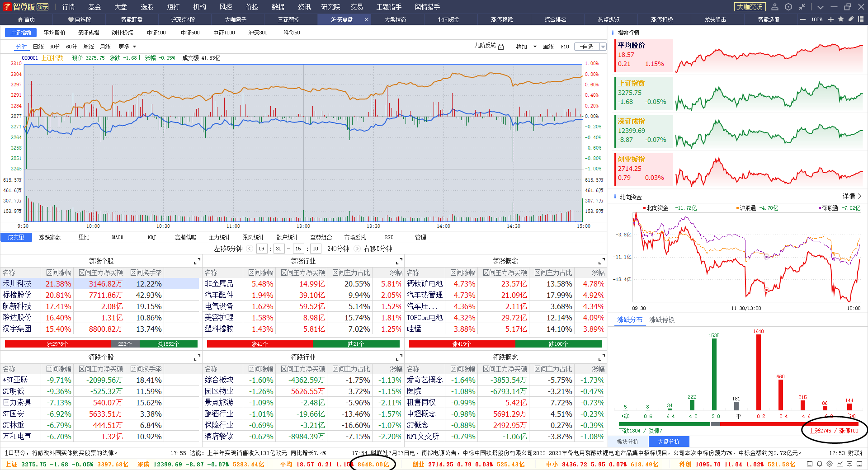The height and width of the screenshot is (470, 868).
Task: Click the target locate icon
Action: 830,464
